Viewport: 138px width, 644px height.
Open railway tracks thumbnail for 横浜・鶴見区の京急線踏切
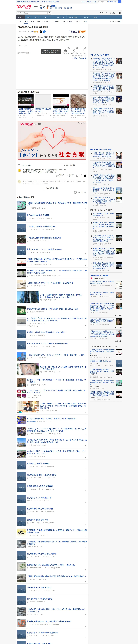tap(78, 101)
